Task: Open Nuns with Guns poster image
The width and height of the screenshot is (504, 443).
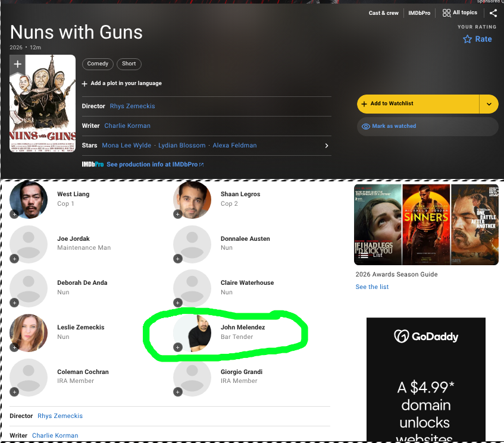Action: click(42, 103)
